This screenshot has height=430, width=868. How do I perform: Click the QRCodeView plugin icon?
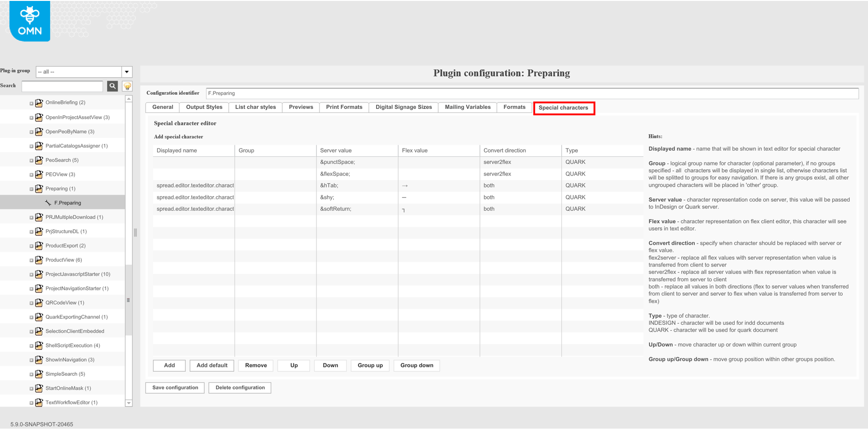click(39, 303)
